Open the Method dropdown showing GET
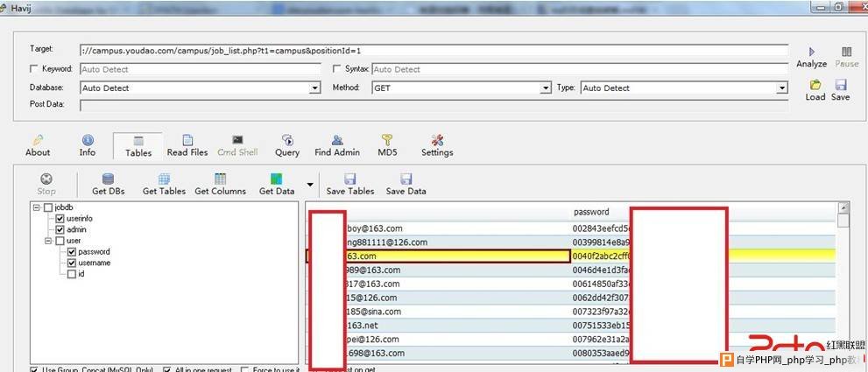 pos(546,88)
